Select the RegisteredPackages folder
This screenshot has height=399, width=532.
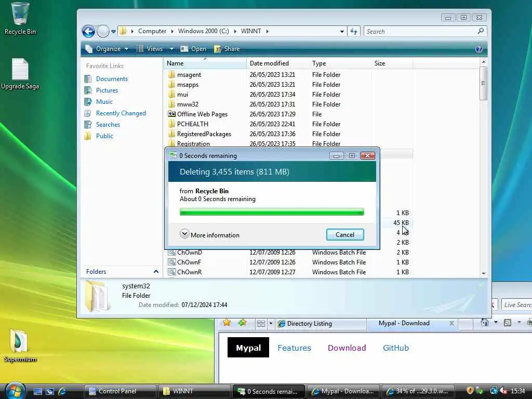click(x=204, y=134)
